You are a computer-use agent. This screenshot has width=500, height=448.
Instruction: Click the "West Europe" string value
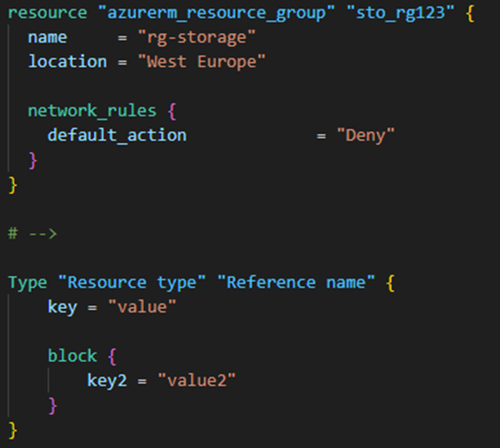202,63
